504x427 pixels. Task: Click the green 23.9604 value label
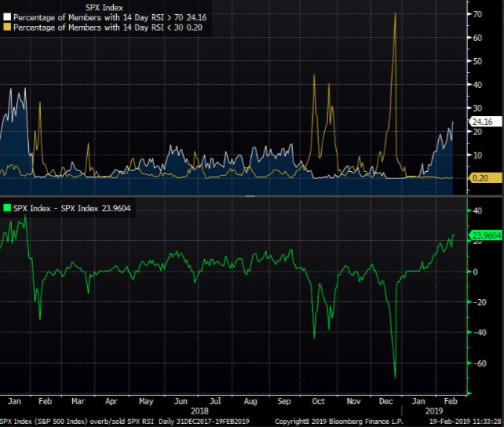[x=484, y=235]
